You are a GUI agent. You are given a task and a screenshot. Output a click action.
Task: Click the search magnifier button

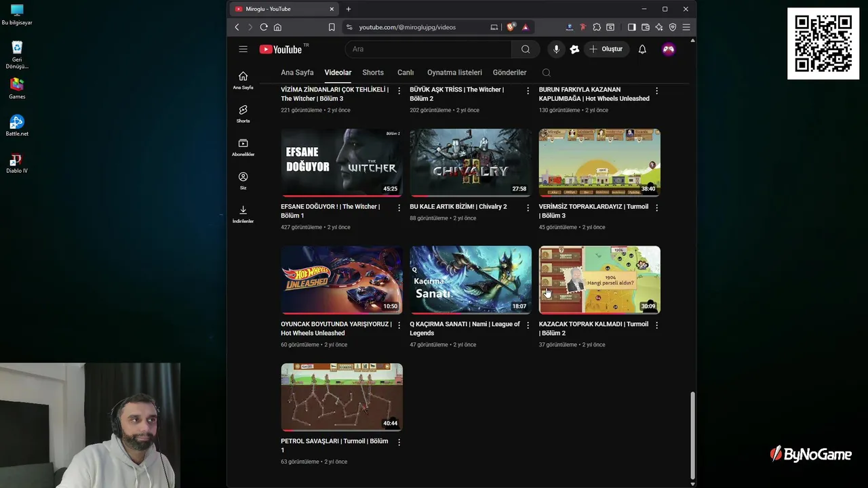[526, 49]
